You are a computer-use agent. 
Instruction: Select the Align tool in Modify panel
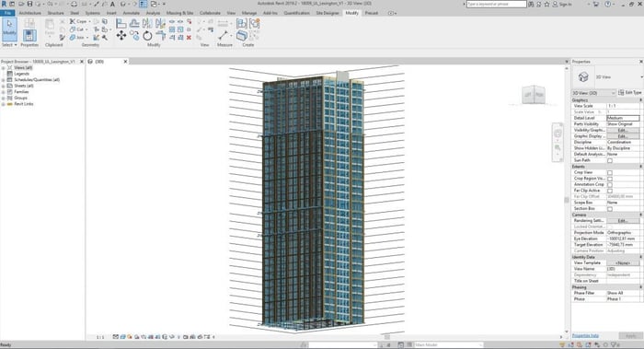121,23
